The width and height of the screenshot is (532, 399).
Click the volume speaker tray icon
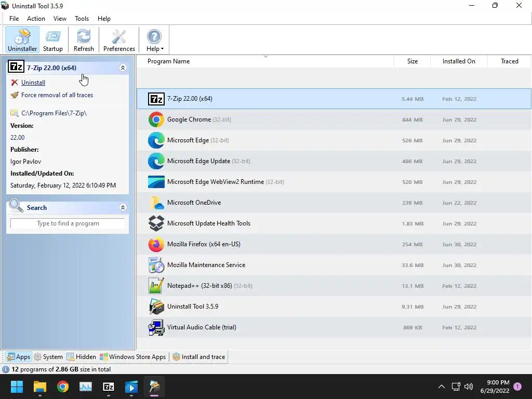click(x=469, y=387)
